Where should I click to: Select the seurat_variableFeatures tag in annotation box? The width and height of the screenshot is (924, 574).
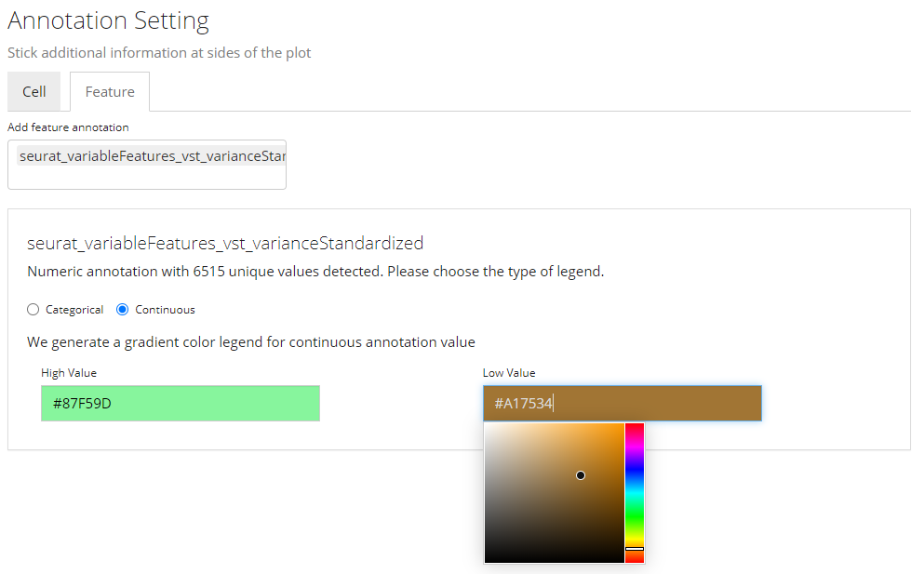coord(152,156)
